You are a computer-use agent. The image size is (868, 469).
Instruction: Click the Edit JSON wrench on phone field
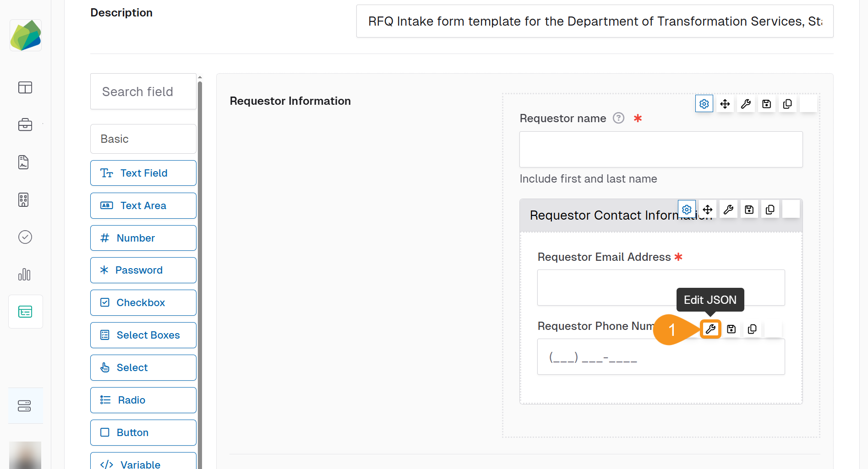coord(710,329)
